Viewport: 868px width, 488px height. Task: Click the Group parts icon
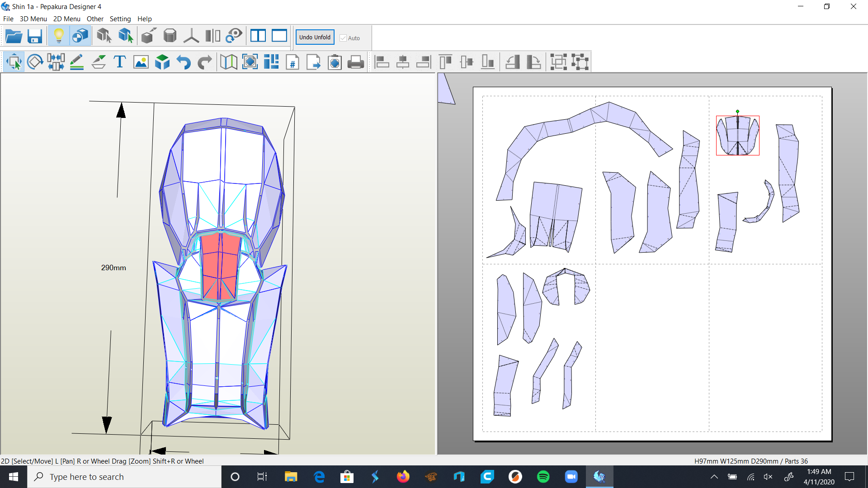coord(559,62)
